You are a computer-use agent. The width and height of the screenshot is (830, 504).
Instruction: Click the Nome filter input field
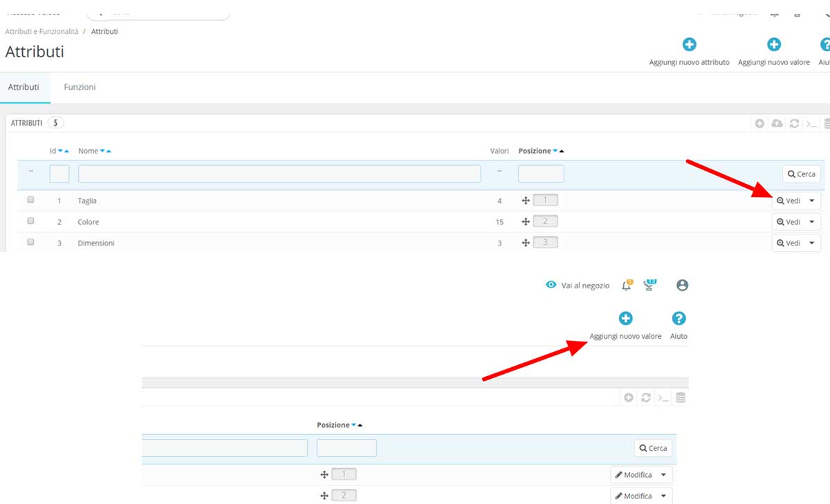(280, 174)
